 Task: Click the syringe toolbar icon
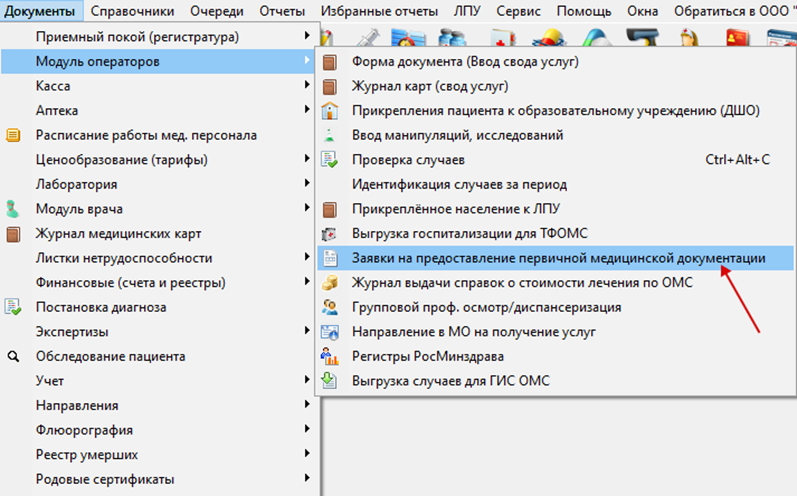[369, 38]
